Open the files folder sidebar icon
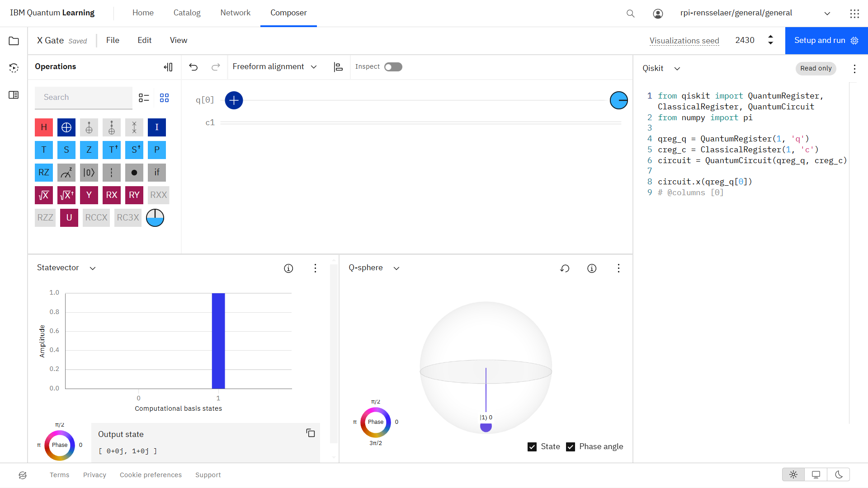The width and height of the screenshot is (868, 488). tap(14, 41)
